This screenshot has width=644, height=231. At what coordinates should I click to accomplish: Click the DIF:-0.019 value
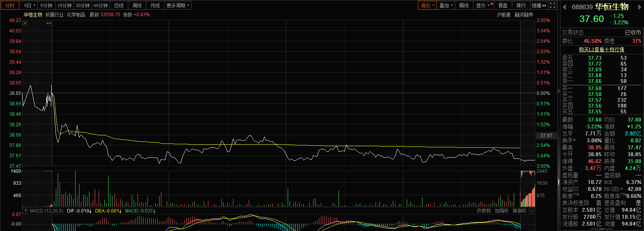click(x=79, y=211)
